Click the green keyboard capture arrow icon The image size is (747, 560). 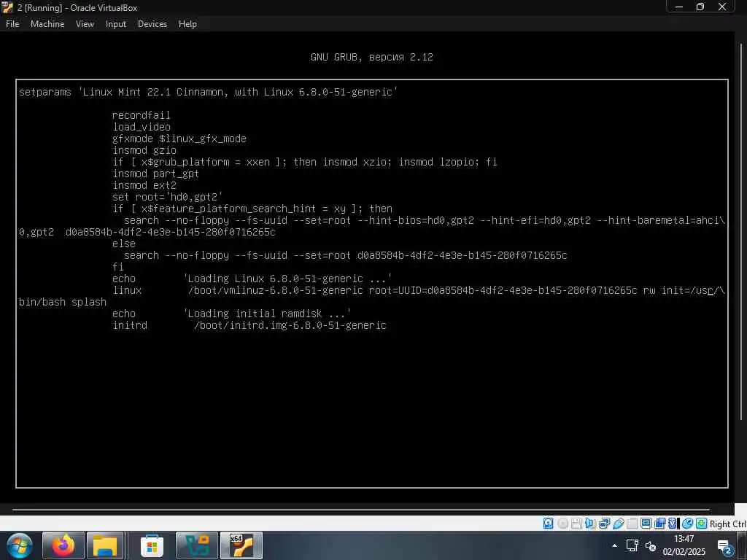tap(701, 524)
